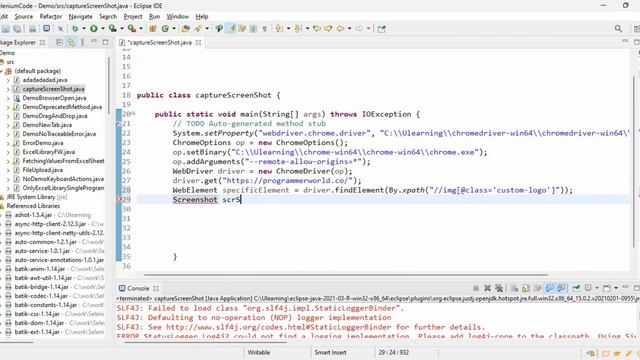Click the editor horizontal scrollbar
The width and height of the screenshot is (640, 360).
(x=345, y=275)
